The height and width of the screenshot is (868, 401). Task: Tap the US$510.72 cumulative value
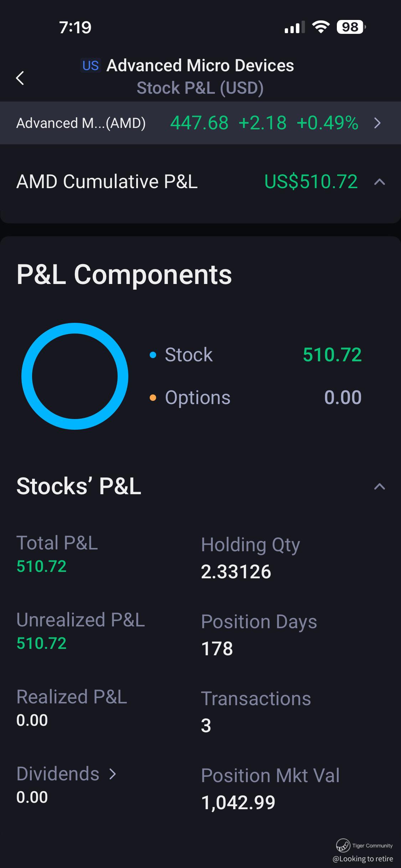point(311,182)
